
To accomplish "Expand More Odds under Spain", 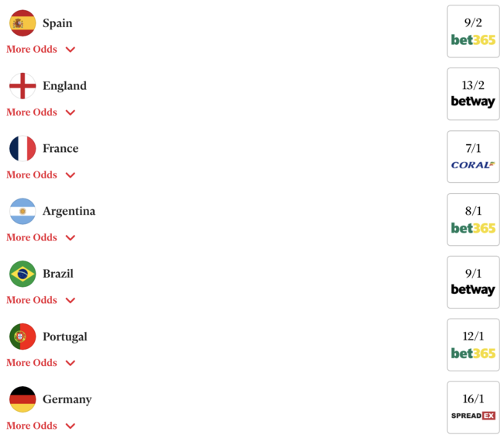I will coord(40,50).
